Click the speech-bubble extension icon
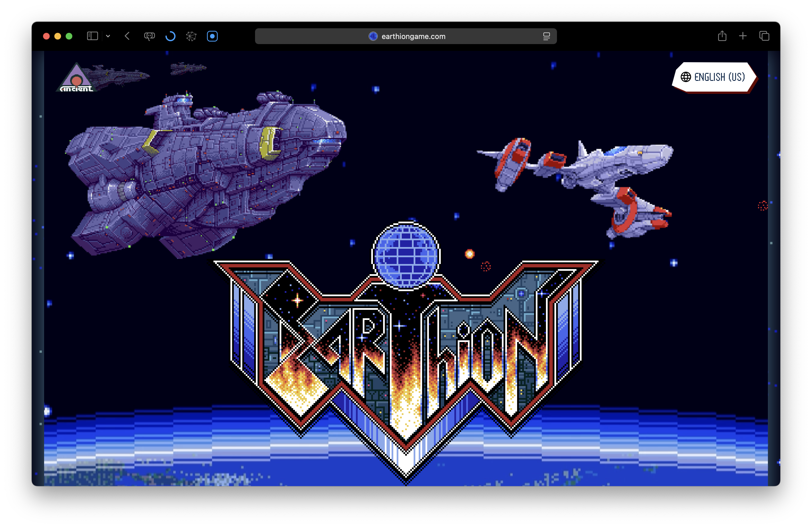The image size is (812, 528). (150, 36)
